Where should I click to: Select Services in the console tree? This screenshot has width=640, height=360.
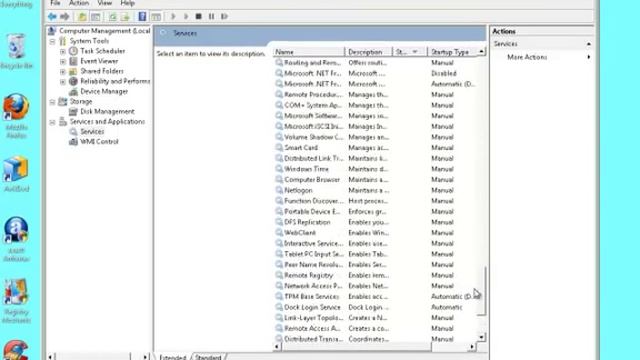(x=92, y=131)
